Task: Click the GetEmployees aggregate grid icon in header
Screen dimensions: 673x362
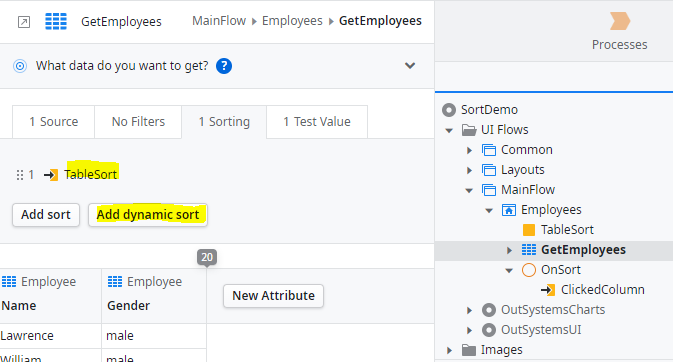Action: pos(56,21)
